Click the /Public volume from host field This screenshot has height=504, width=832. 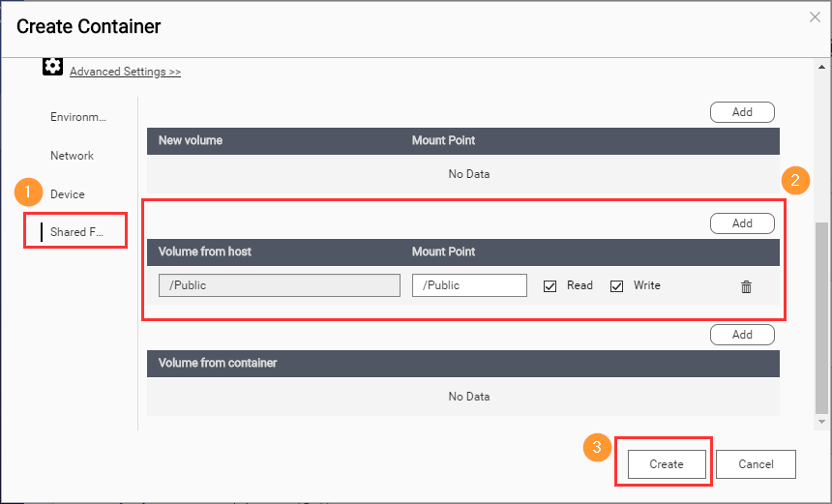(279, 285)
